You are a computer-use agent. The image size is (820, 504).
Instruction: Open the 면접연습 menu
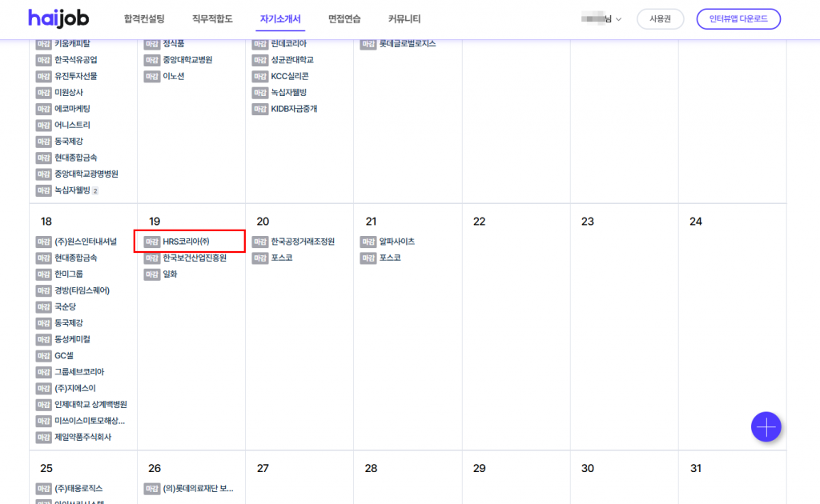pos(344,19)
